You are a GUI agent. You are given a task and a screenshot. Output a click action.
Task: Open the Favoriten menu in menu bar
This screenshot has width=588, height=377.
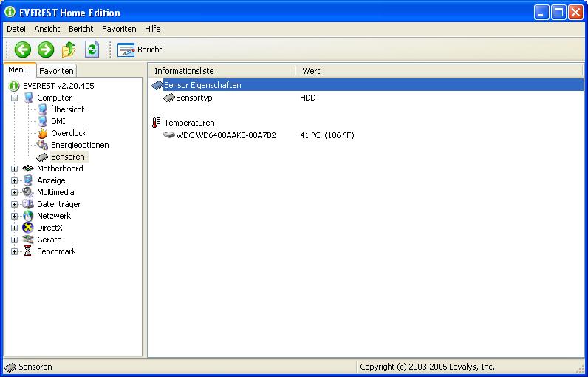pos(119,29)
